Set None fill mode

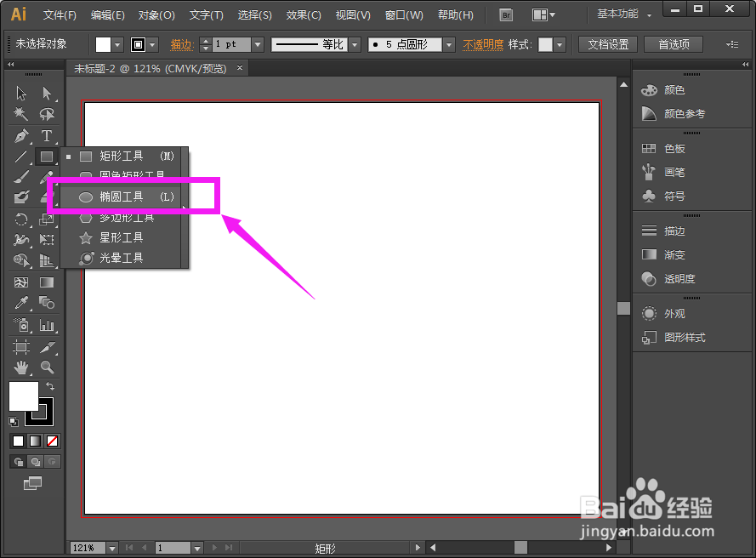click(52, 441)
